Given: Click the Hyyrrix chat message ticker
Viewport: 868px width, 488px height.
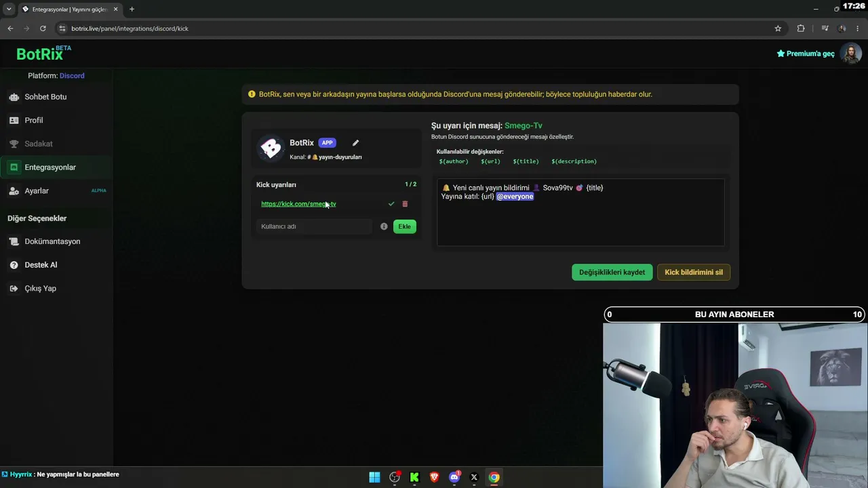Looking at the screenshot, I should click(60, 474).
